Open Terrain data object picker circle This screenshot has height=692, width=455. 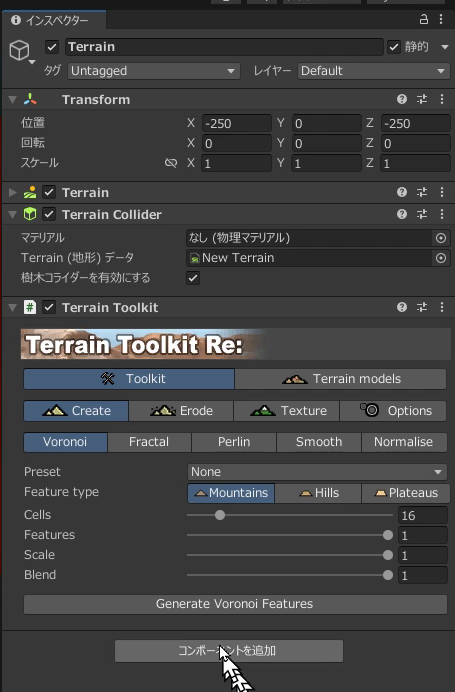(440, 258)
